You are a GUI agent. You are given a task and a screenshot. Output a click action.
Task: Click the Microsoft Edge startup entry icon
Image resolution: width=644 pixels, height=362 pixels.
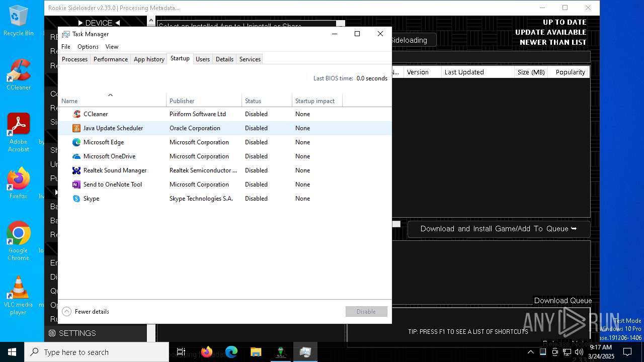coord(76,142)
